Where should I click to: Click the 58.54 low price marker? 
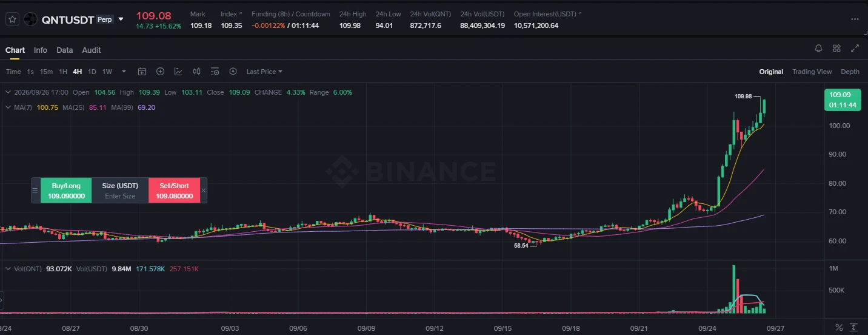(521, 245)
